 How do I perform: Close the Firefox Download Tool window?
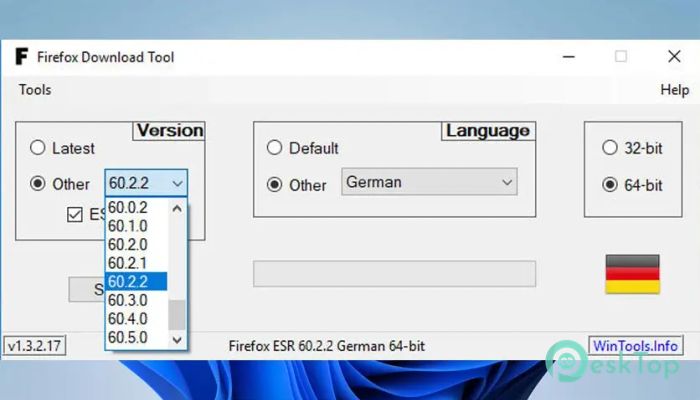tap(674, 56)
